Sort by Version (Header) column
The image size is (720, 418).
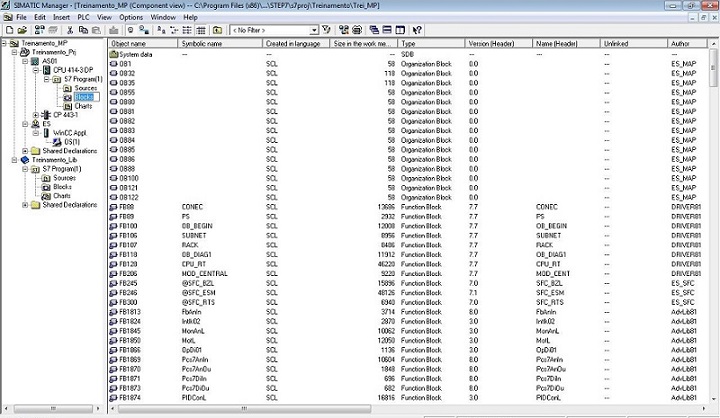[499, 44]
